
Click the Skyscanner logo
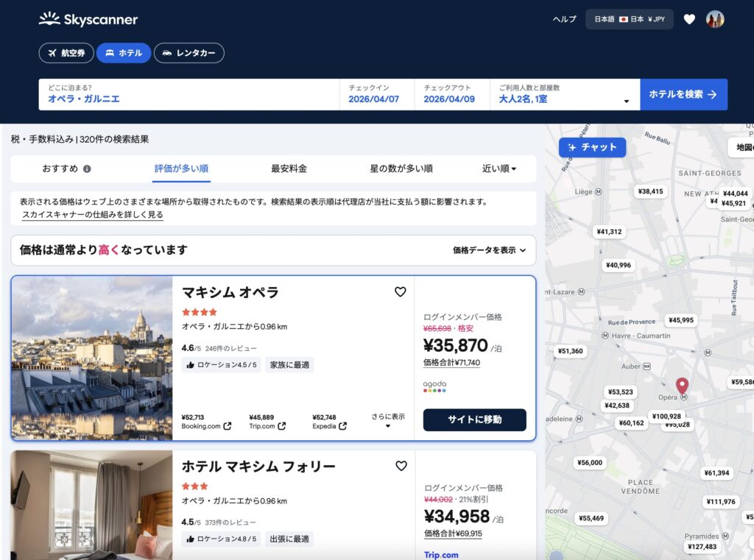[x=88, y=19]
